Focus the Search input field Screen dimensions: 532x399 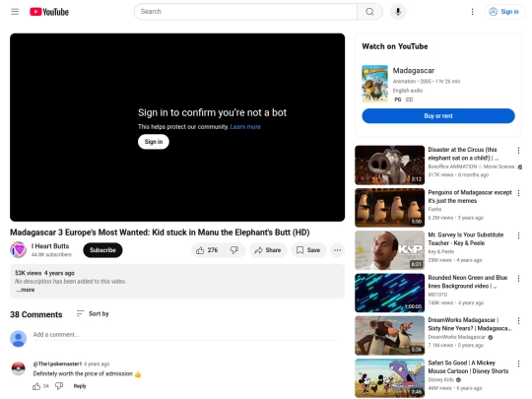pyautogui.click(x=245, y=12)
